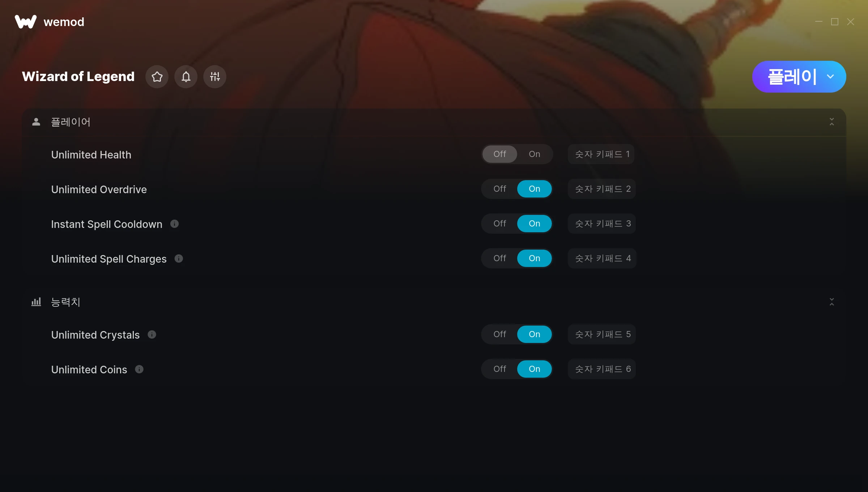
Task: Disable Instant Spell Cooldown cheat
Action: pos(500,224)
